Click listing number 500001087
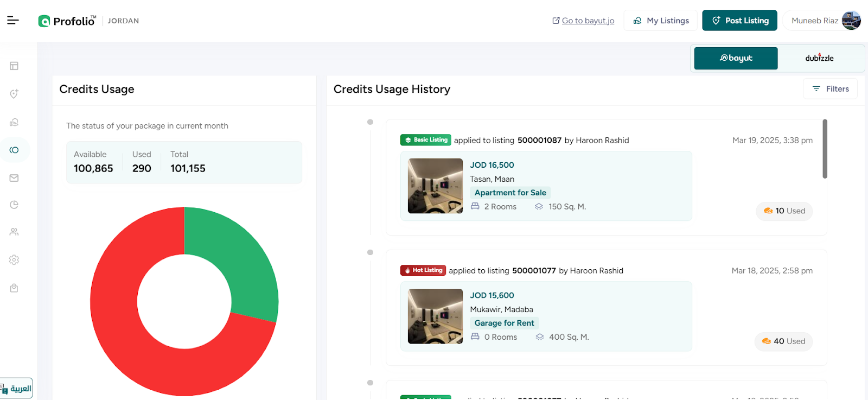This screenshot has width=868, height=400. tap(539, 140)
